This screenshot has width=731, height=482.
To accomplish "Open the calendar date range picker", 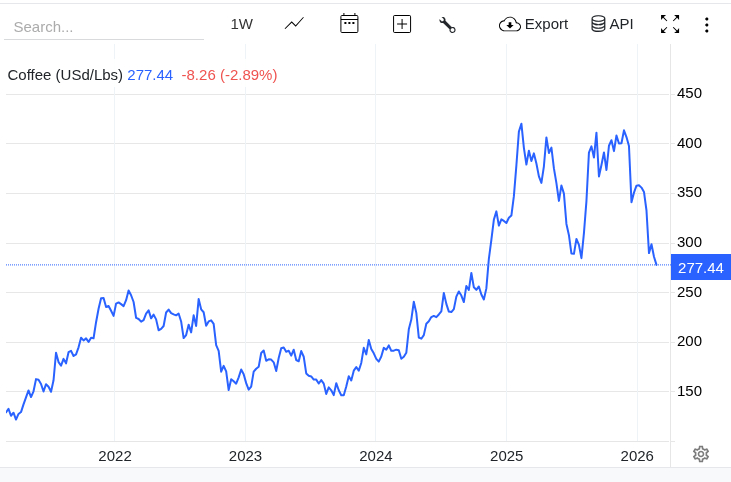I will click(x=349, y=24).
